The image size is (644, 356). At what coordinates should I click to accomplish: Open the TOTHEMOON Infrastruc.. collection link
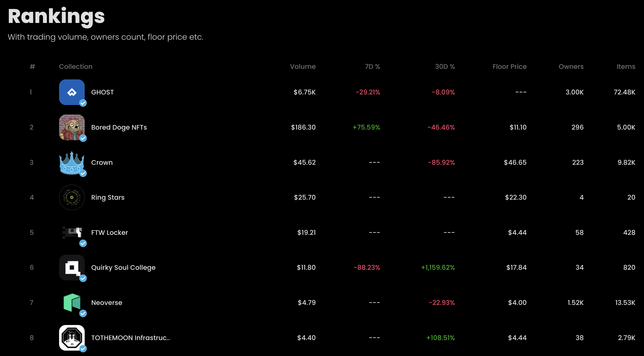pos(130,338)
